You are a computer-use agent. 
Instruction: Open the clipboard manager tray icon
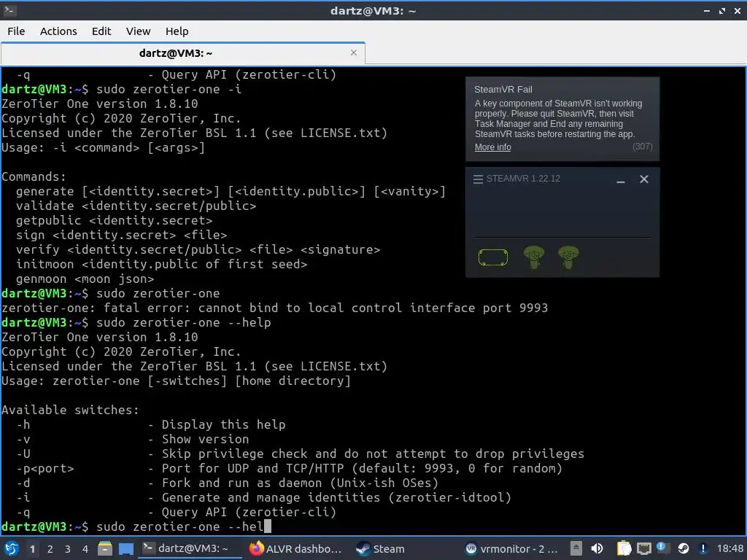point(624,548)
